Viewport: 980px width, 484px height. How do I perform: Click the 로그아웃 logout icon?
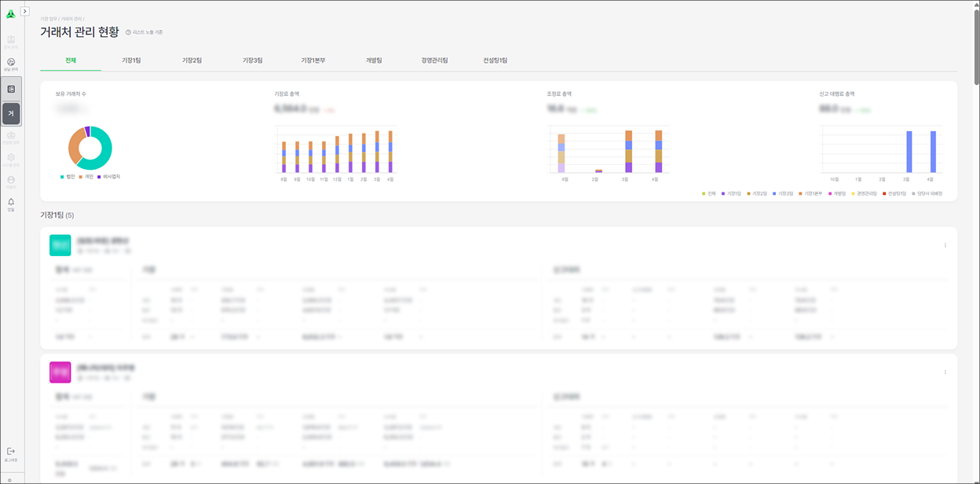pos(11,452)
